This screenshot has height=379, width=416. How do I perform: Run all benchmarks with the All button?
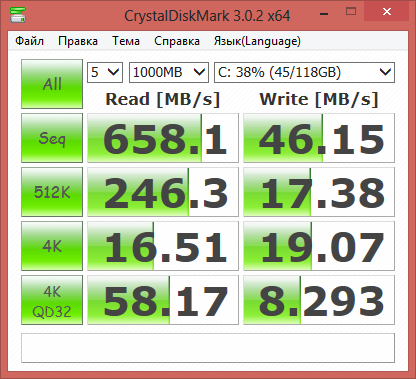tap(52, 84)
